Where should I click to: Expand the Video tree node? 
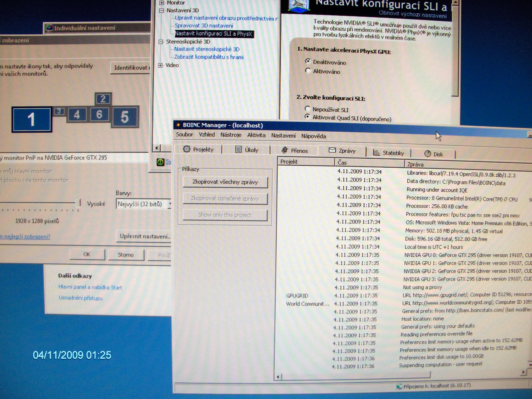(160, 65)
